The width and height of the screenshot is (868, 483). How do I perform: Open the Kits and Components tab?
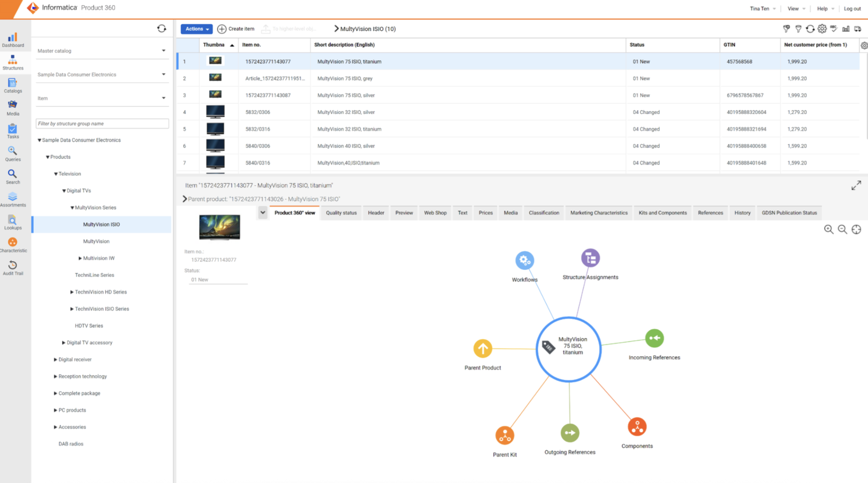coord(662,213)
